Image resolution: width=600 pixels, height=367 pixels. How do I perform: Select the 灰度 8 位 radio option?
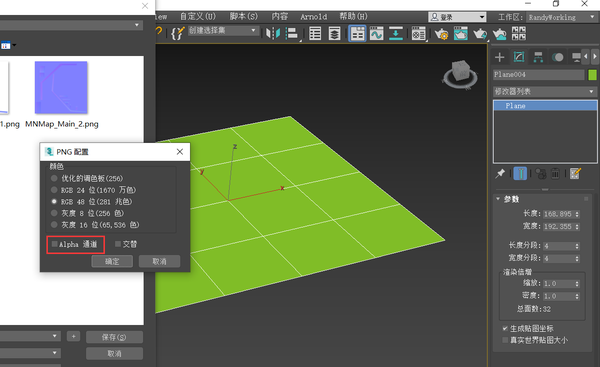(54, 213)
